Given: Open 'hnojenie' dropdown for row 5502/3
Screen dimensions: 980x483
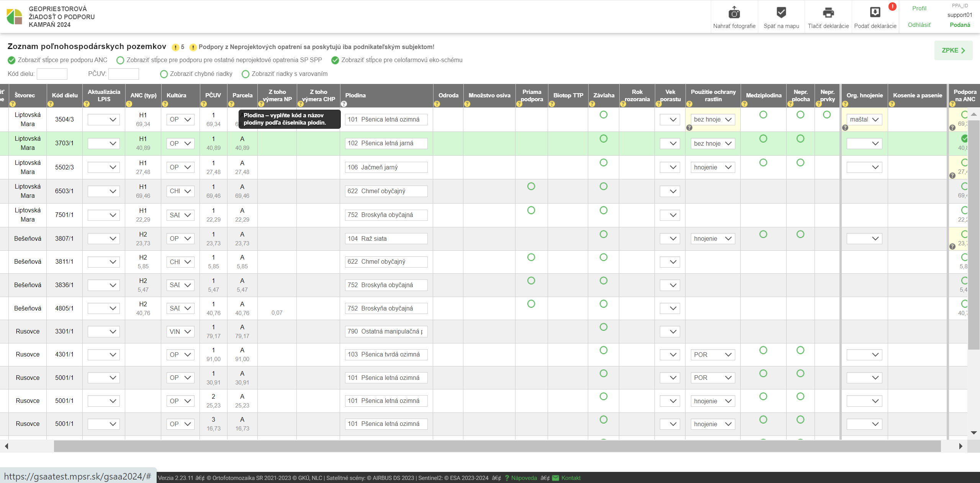Looking at the screenshot, I should (713, 168).
